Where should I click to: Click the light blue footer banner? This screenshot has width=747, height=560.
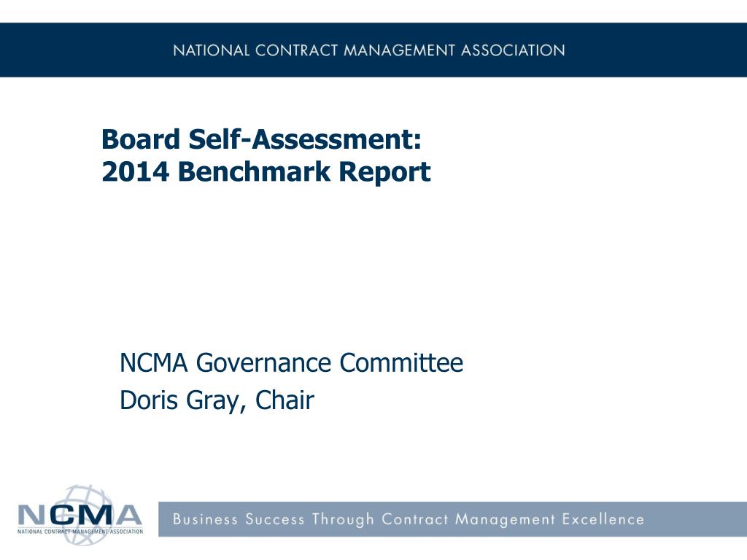click(x=452, y=519)
